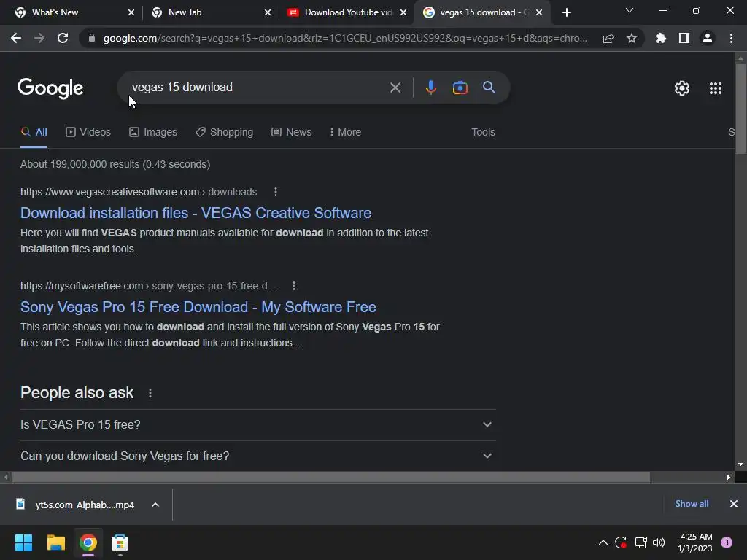The height and width of the screenshot is (560, 747).
Task: Switch to Download Youtube video tab
Action: click(x=348, y=12)
